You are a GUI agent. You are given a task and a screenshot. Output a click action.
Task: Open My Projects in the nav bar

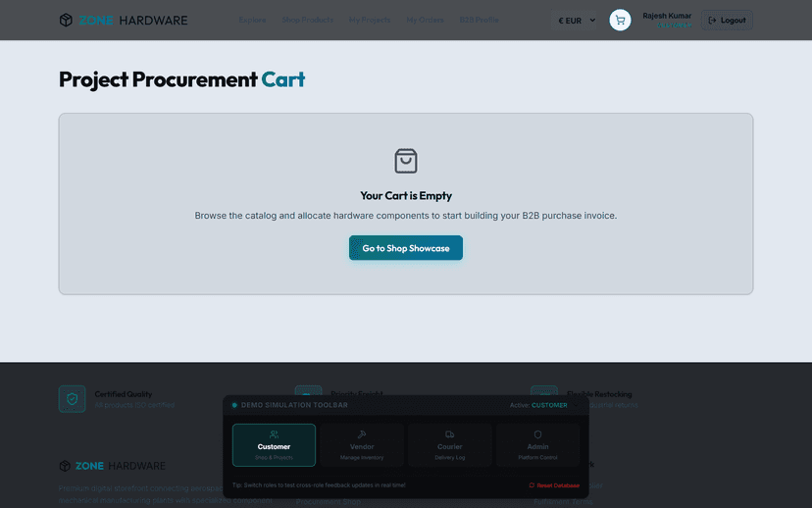pyautogui.click(x=370, y=21)
